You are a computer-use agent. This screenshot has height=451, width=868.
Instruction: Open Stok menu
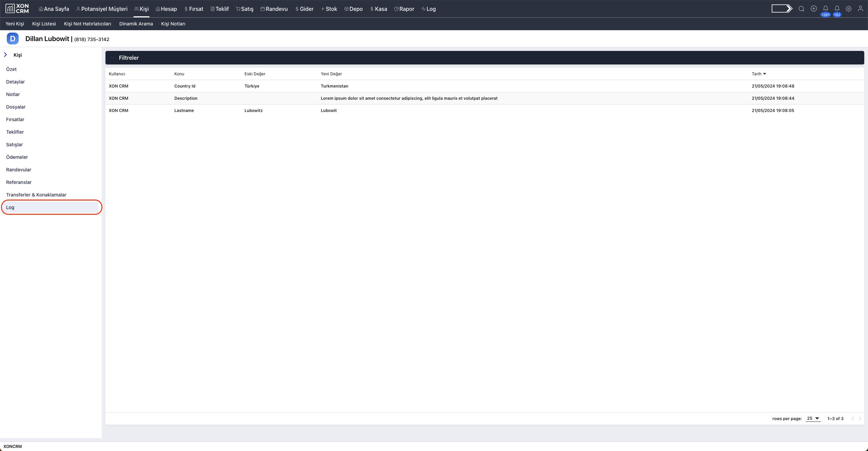point(329,9)
